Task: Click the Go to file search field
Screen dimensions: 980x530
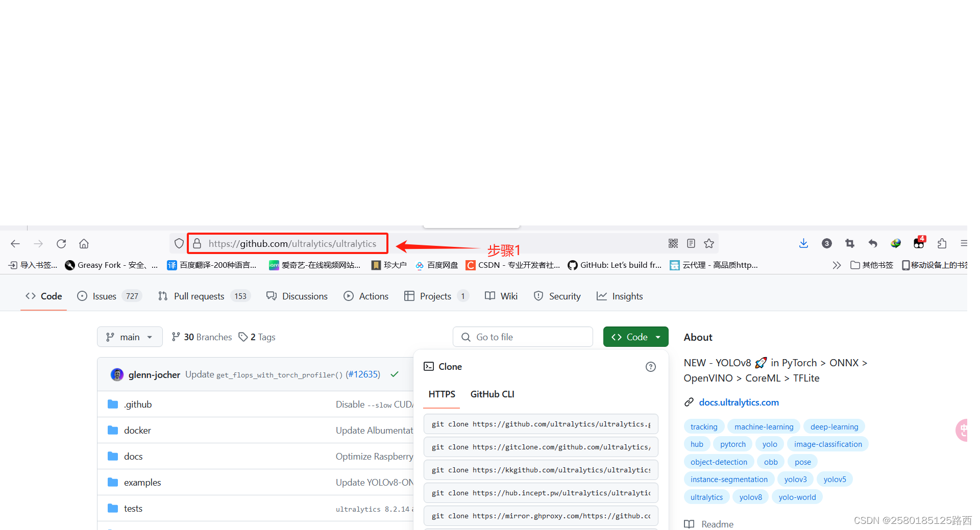Action: [x=523, y=337]
